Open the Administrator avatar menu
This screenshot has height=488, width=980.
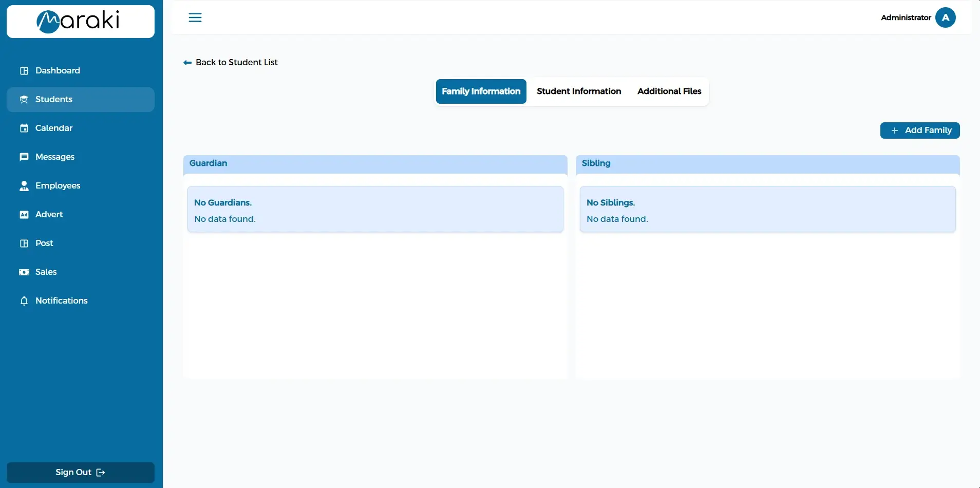(x=945, y=17)
